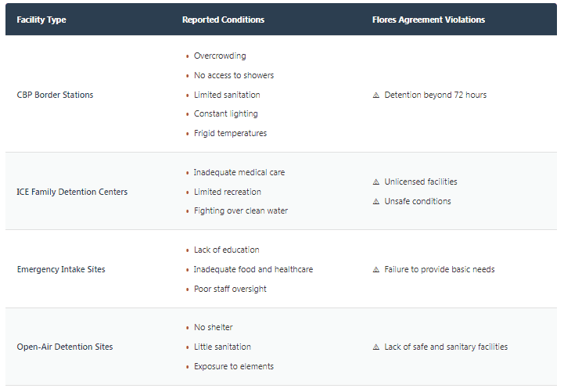Select ICE Family Detention Centers cell

click(72, 192)
